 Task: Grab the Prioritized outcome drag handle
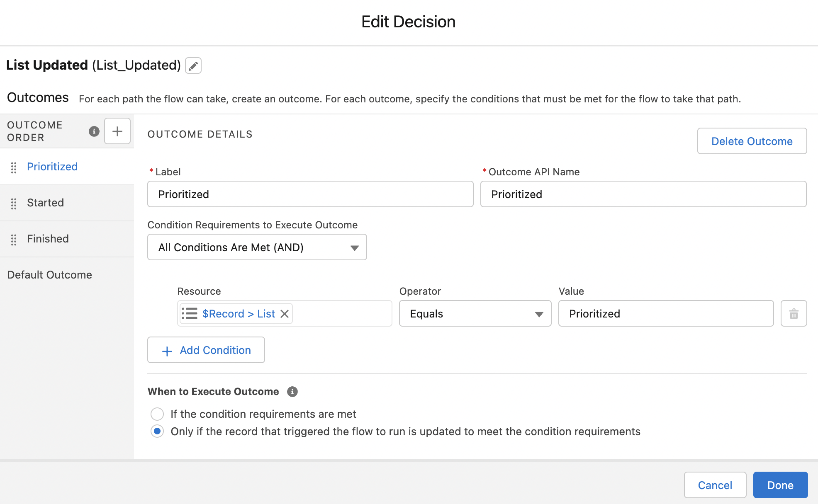point(14,167)
